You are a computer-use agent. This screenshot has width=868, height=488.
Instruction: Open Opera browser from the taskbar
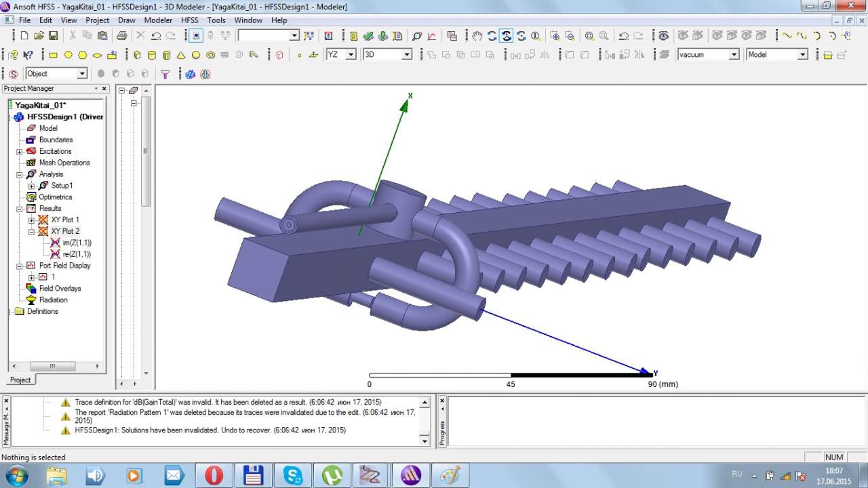(x=214, y=475)
